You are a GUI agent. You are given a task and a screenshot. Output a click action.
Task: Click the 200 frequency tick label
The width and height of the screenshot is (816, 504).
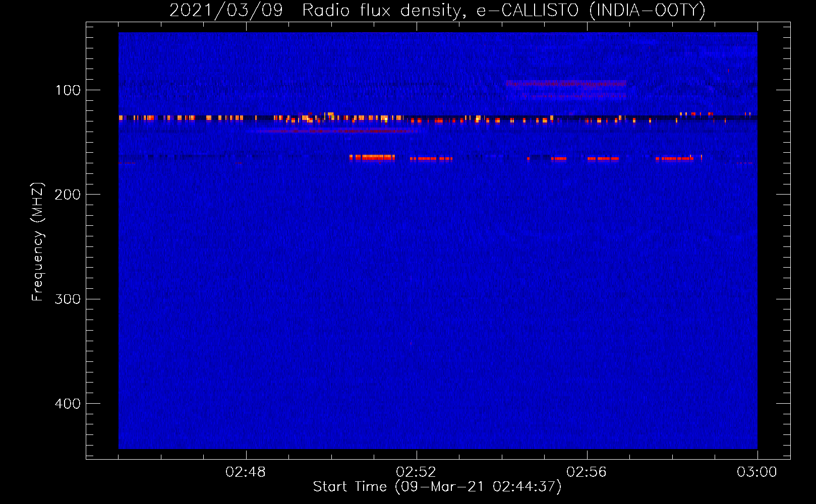tap(68, 195)
